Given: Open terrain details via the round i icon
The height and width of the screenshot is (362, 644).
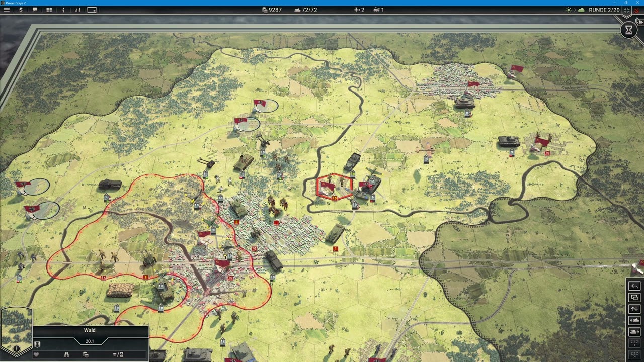Looking at the screenshot, I should pyautogui.click(x=17, y=349).
